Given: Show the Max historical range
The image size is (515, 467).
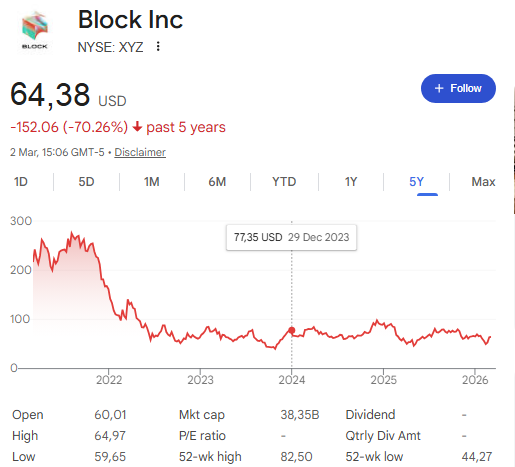Looking at the screenshot, I should point(483,182).
